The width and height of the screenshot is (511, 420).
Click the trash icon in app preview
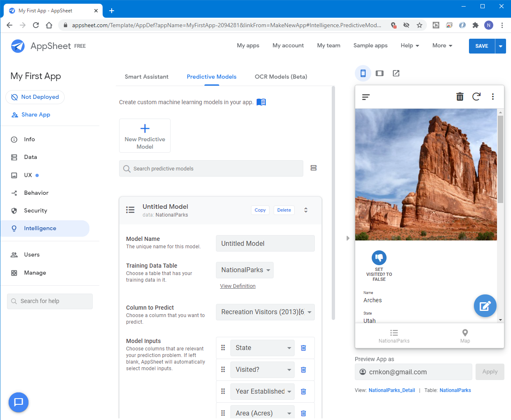[x=460, y=97]
